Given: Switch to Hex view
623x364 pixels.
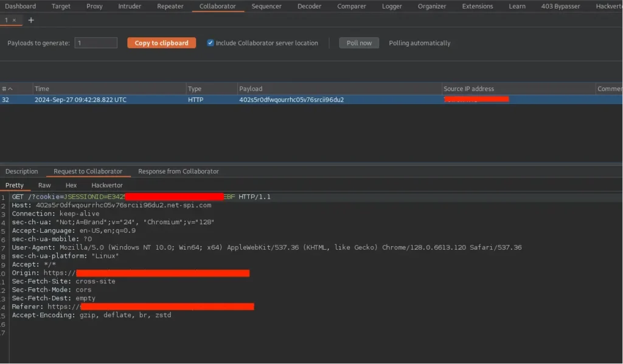Looking at the screenshot, I should coord(71,185).
